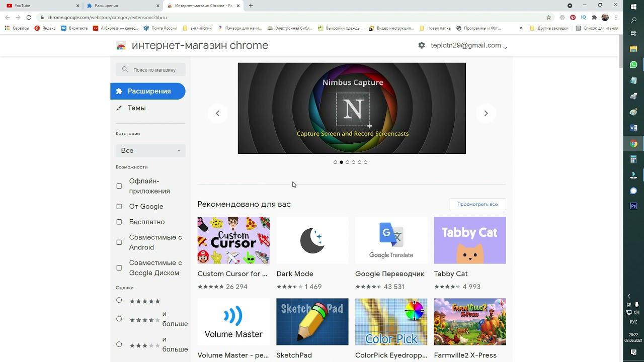Open Calculator from the taskbar

point(633,159)
